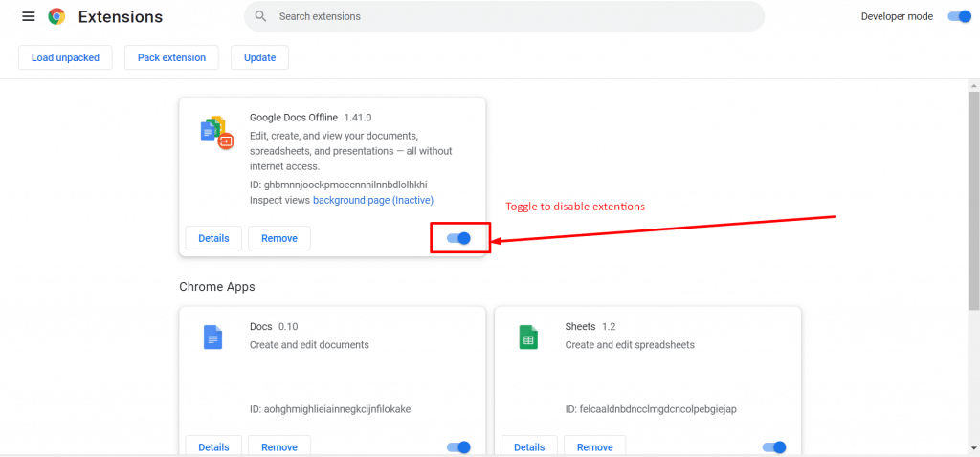
Task: Click the Sheets app ID text
Action: click(x=651, y=409)
